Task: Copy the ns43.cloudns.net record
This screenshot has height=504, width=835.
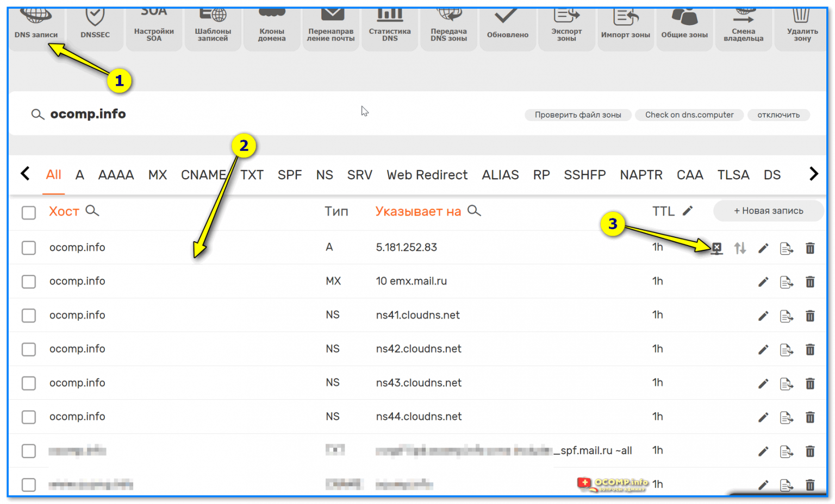Action: pos(786,385)
